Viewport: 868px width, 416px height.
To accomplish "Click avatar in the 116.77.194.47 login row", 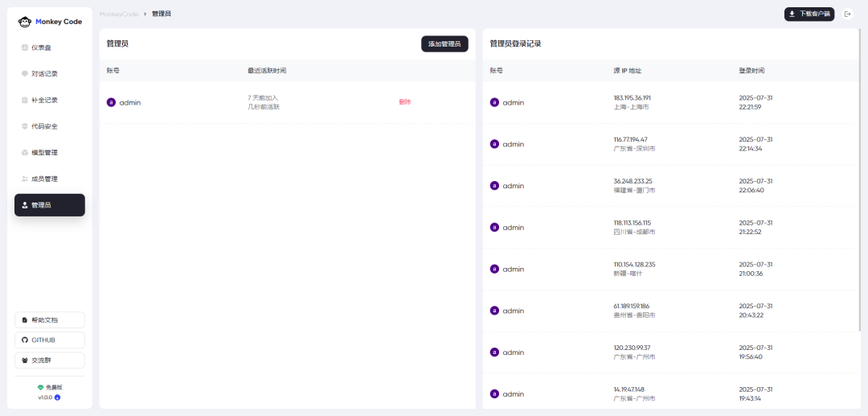I will tap(494, 144).
